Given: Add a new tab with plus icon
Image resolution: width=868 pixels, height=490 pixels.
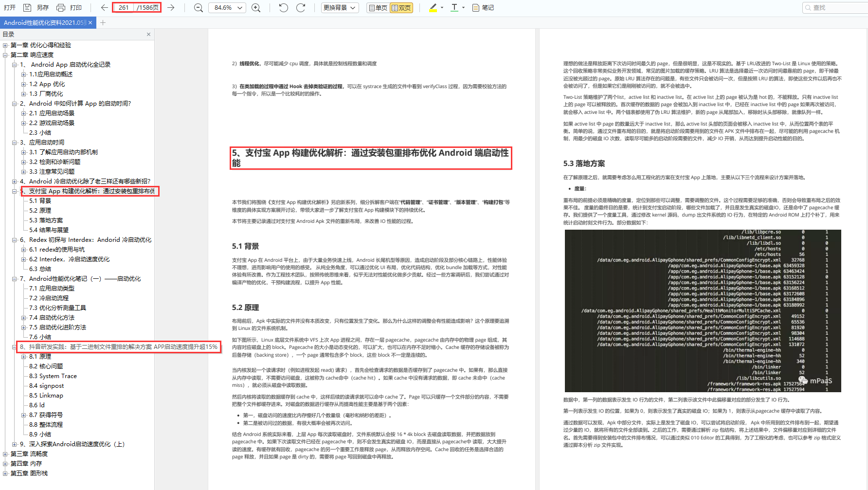Looking at the screenshot, I should pyautogui.click(x=103, y=23).
